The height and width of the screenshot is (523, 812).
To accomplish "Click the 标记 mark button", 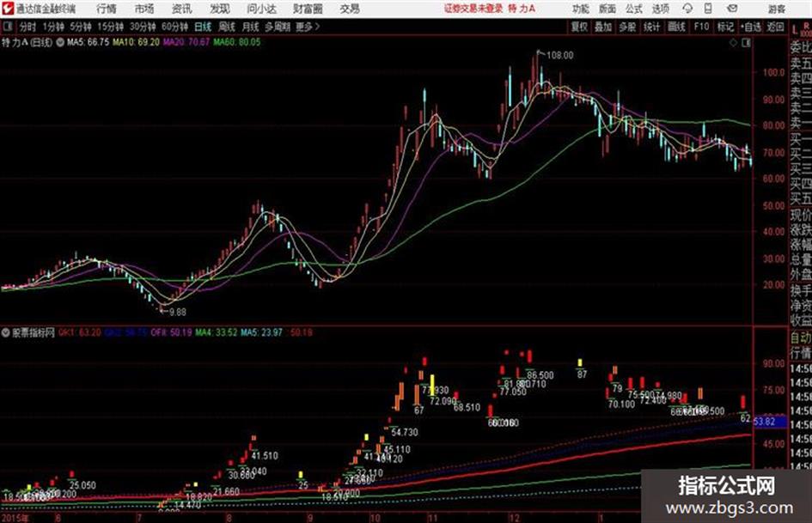I will (x=725, y=27).
